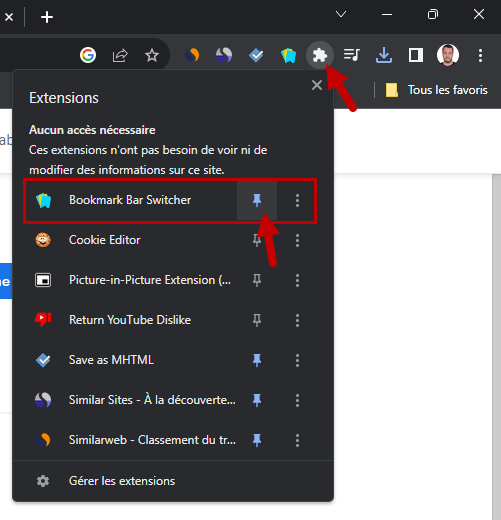The image size is (501, 520).
Task: Open the media controls playlist icon
Action: 352,55
